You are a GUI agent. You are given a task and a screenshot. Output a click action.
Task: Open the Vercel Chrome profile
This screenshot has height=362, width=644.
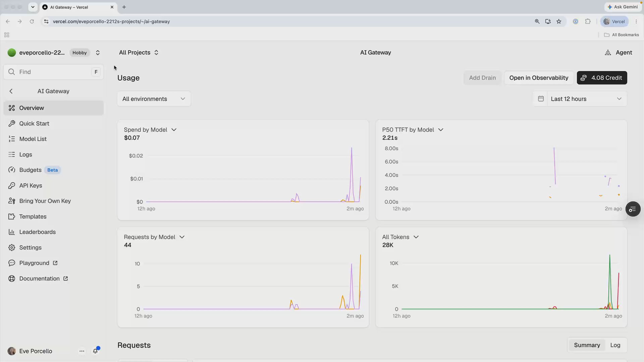pos(614,21)
